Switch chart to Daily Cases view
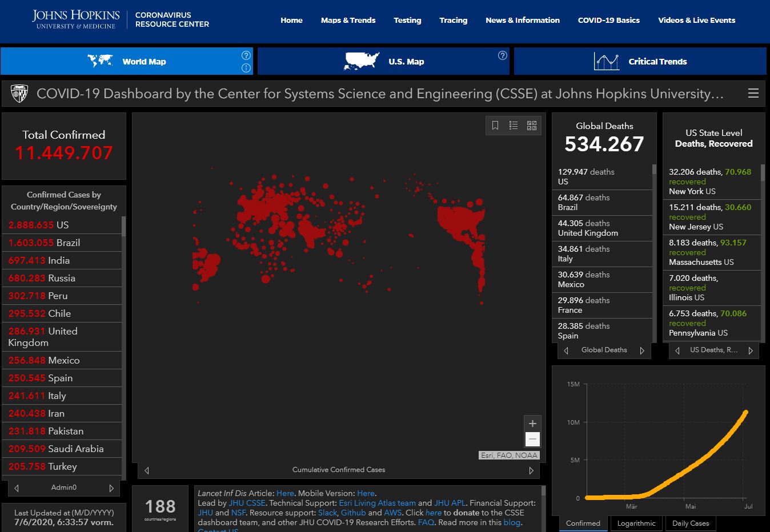770x532 pixels. tap(690, 523)
